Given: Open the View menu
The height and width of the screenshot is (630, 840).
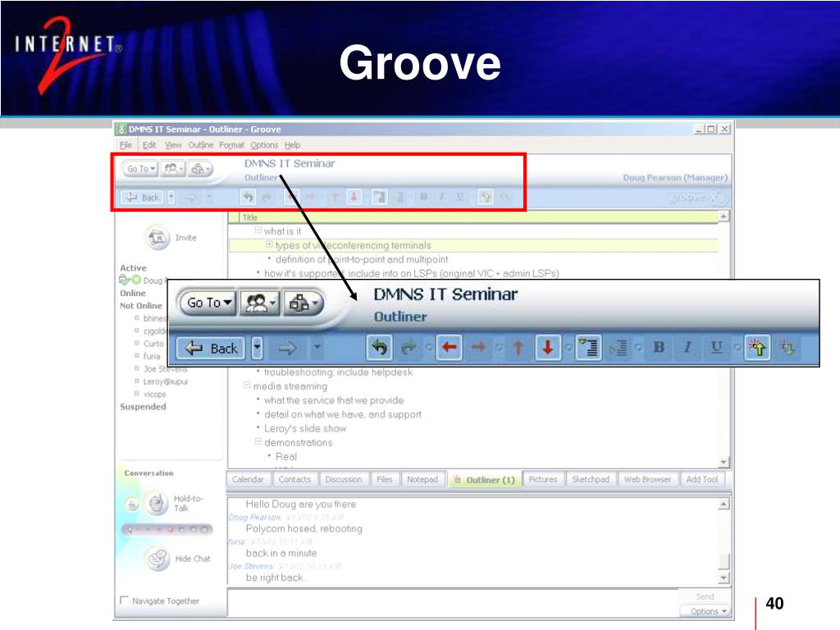Looking at the screenshot, I should click(x=173, y=145).
